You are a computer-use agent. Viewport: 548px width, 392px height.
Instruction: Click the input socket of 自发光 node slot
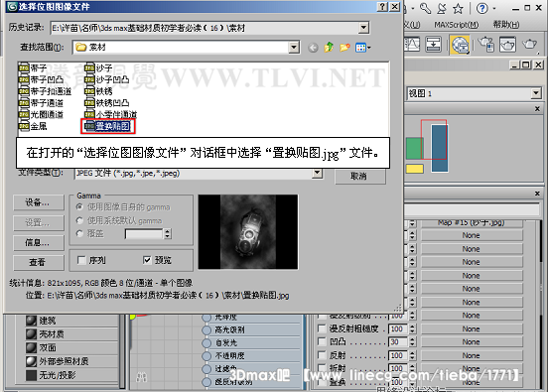tap(206, 342)
